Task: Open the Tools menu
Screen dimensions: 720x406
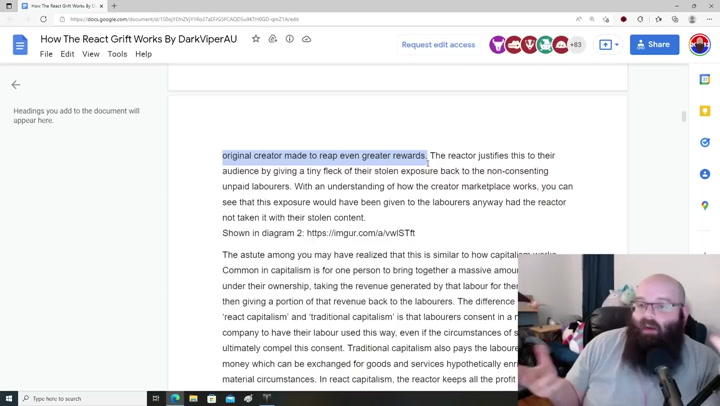Action: pos(117,54)
